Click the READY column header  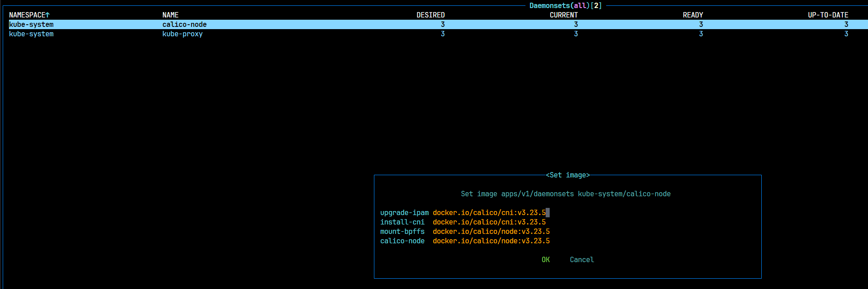693,15
